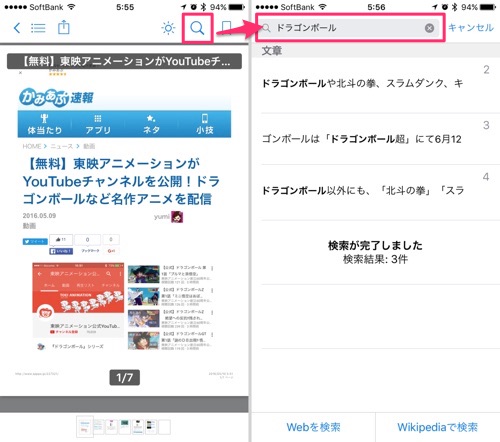500x442 pixels.
Task: Tap the share icon in the toolbar
Action: 64,27
